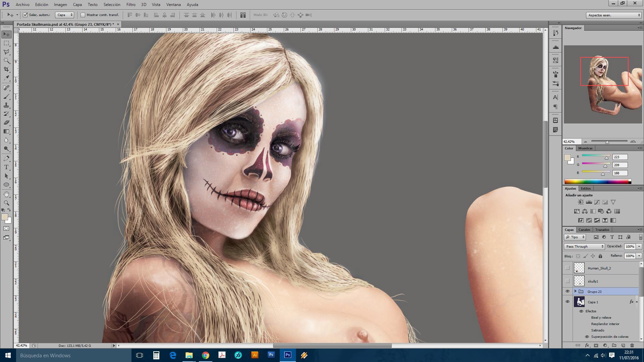Hide the Capa 1 layer

click(568, 302)
